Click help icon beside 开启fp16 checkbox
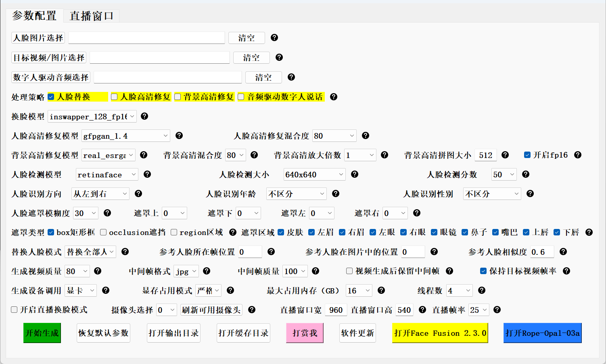The image size is (606, 364). click(578, 155)
